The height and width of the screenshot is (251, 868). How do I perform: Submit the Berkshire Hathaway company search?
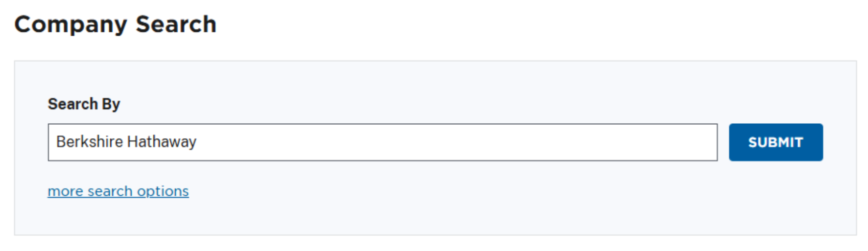tap(775, 142)
